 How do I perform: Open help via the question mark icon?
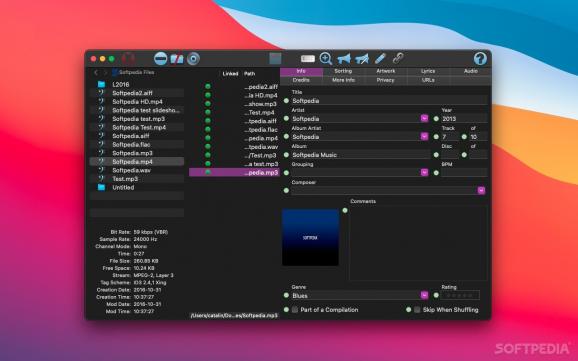480,59
